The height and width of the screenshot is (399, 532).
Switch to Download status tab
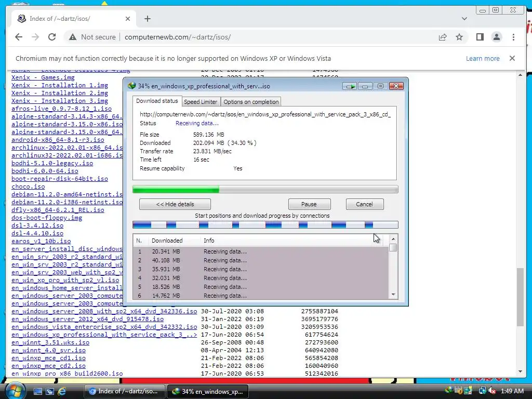coord(157,101)
